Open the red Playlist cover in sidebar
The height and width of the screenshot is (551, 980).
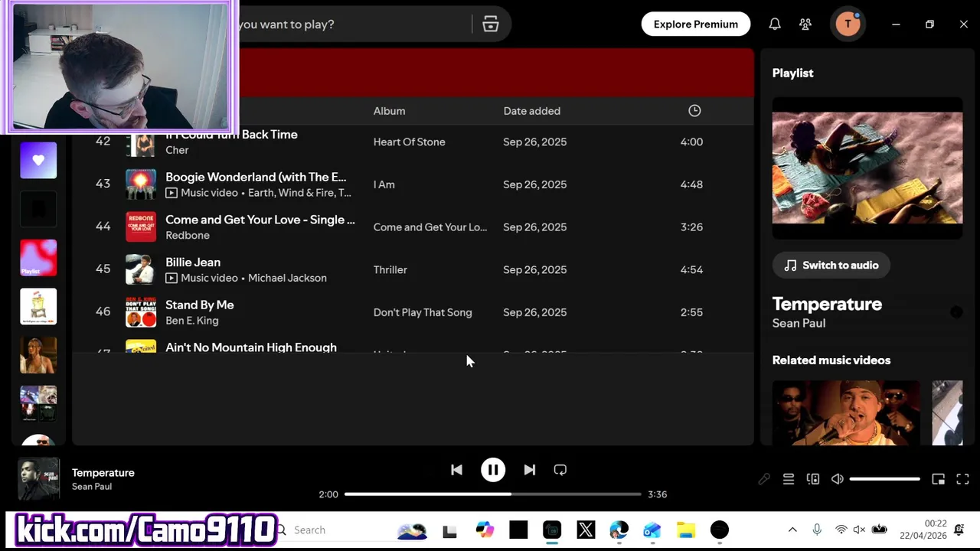pyautogui.click(x=38, y=258)
